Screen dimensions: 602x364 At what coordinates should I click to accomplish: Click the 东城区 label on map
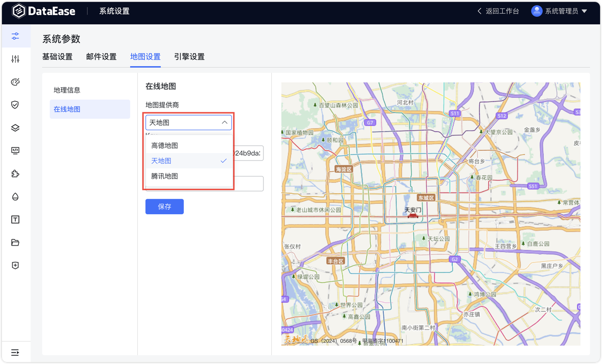coord(427,198)
